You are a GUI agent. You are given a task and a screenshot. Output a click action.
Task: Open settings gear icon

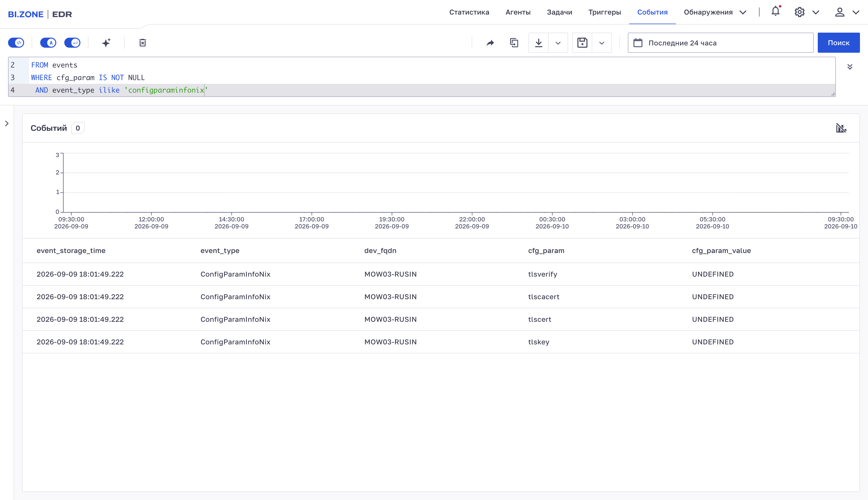tap(800, 12)
